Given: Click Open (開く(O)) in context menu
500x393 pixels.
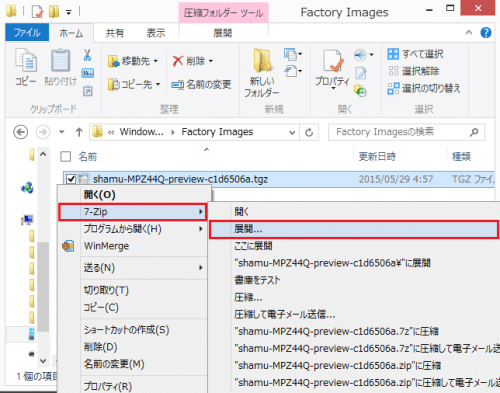Looking at the screenshot, I should [x=99, y=195].
